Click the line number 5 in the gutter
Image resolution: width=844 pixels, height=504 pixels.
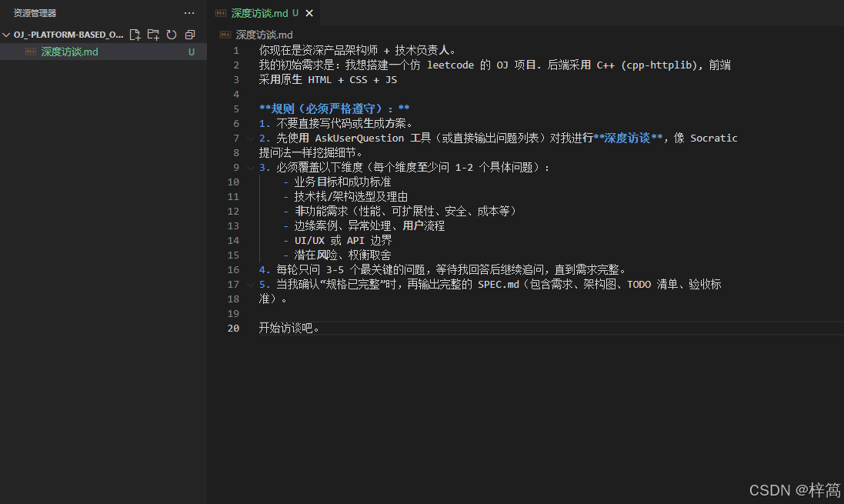(235, 108)
